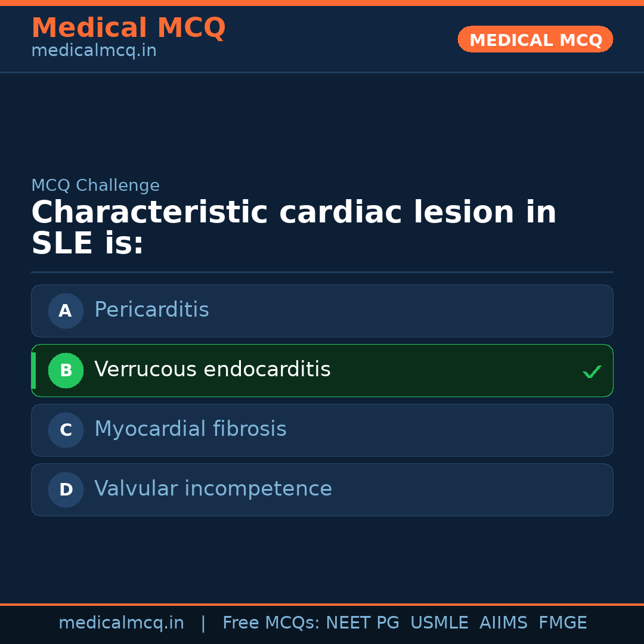Click the circular B option badge
Screen dimensions: 644x644
click(66, 370)
